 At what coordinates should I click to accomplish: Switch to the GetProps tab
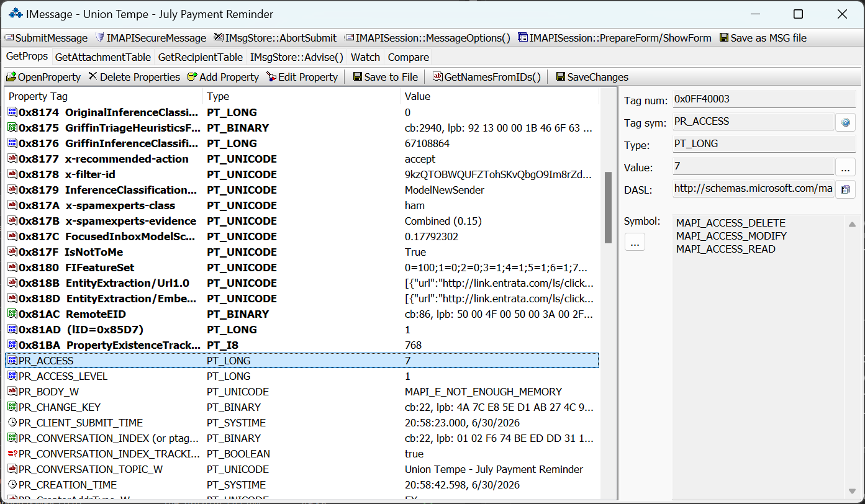click(27, 56)
